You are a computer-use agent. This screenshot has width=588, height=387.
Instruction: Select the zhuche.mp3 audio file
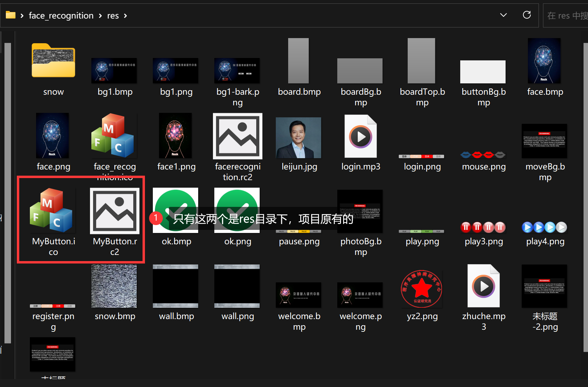coord(484,286)
